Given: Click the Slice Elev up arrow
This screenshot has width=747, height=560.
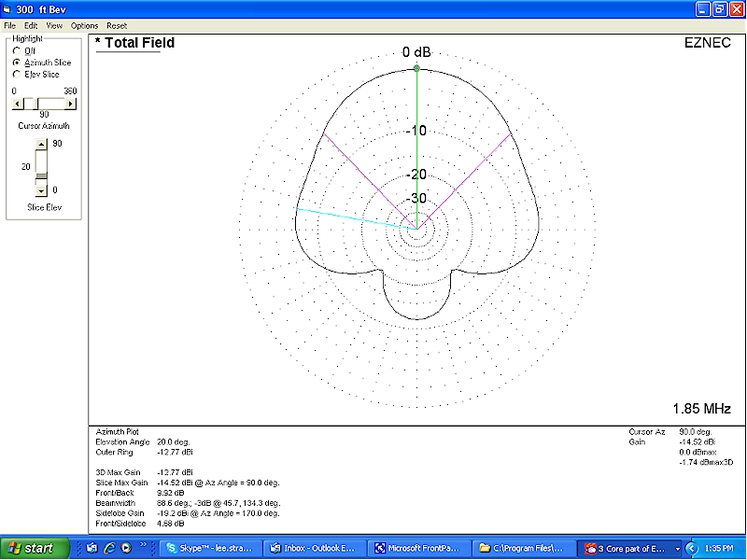Looking at the screenshot, I should pyautogui.click(x=40, y=145).
